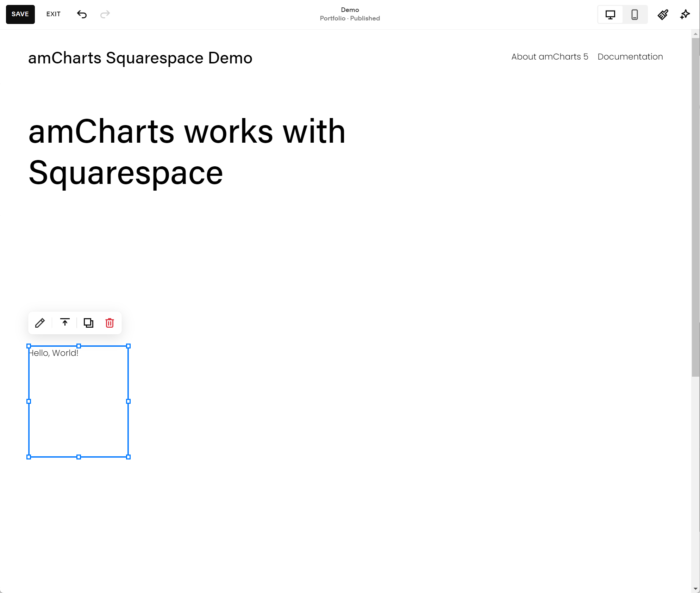This screenshot has height=593, width=700.
Task: Click the vertical scrollbar thumb
Action: coord(695,208)
